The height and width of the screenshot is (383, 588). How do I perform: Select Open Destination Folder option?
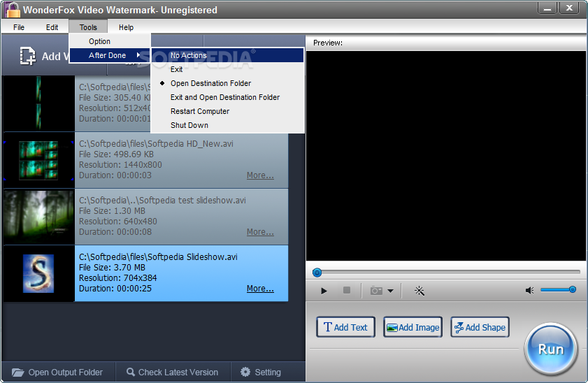pyautogui.click(x=228, y=83)
